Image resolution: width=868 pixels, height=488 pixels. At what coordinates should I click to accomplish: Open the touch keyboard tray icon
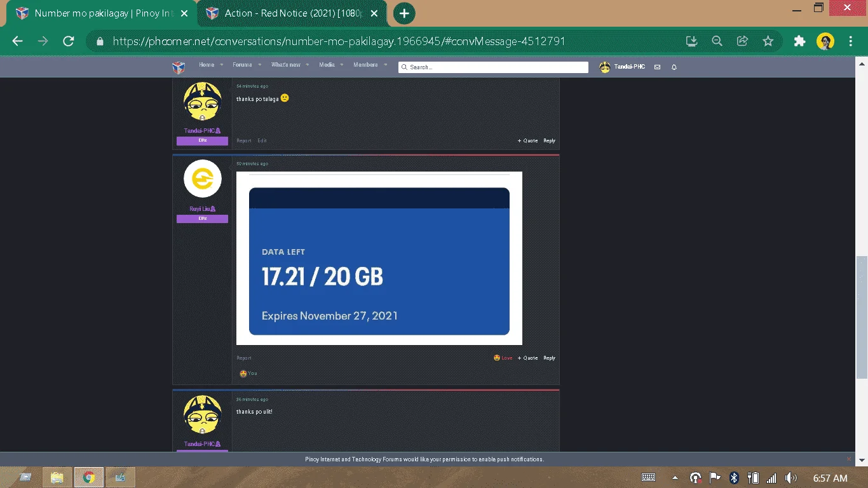point(649,478)
